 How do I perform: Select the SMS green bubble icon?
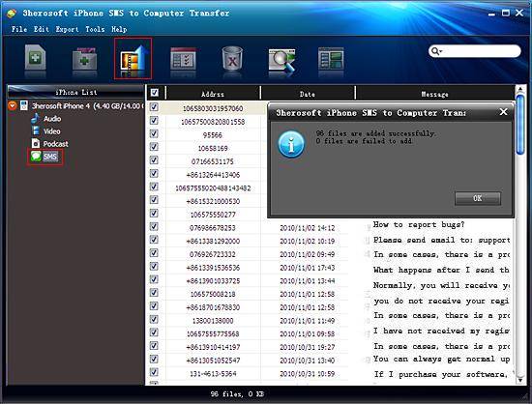(x=36, y=157)
